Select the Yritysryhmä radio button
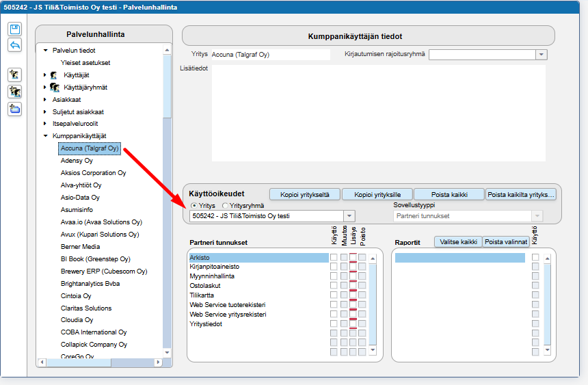Screen dimensions: 588x385 click(x=225, y=206)
